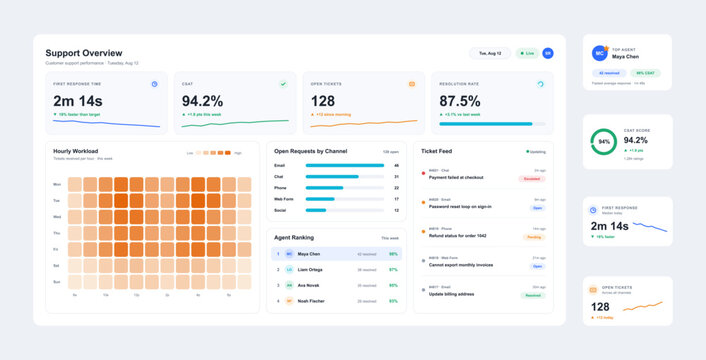Click Ava Novak's avatar in Agent Ranking
This screenshot has width=706, height=360.
tap(289, 285)
